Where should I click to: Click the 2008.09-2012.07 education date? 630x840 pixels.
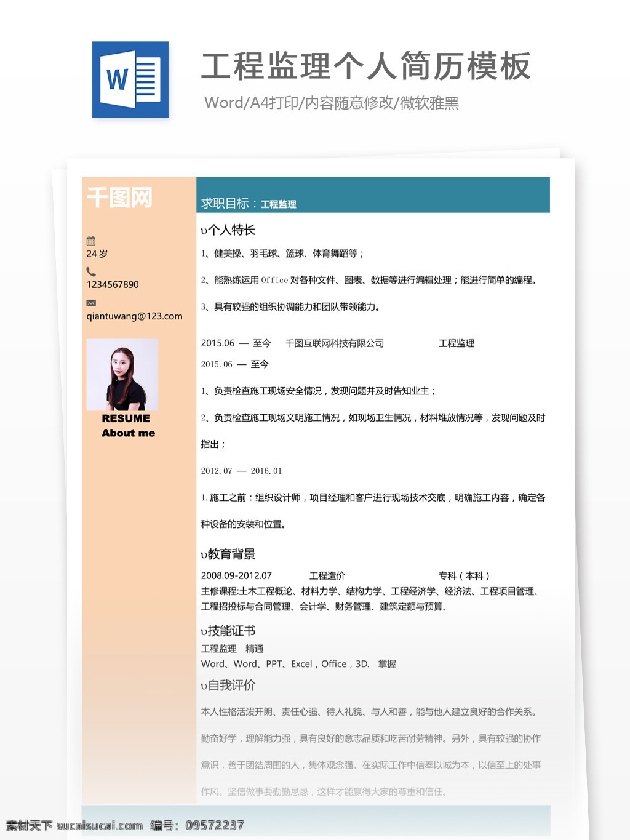pyautogui.click(x=236, y=576)
